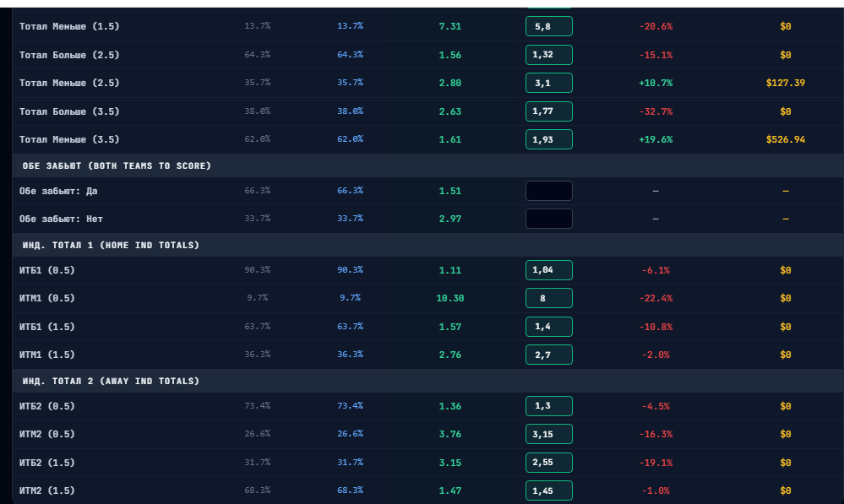Viewport: 844px width, 504px height.
Task: Select the row label ИТБ1 (0.5)
Action: [x=46, y=270]
